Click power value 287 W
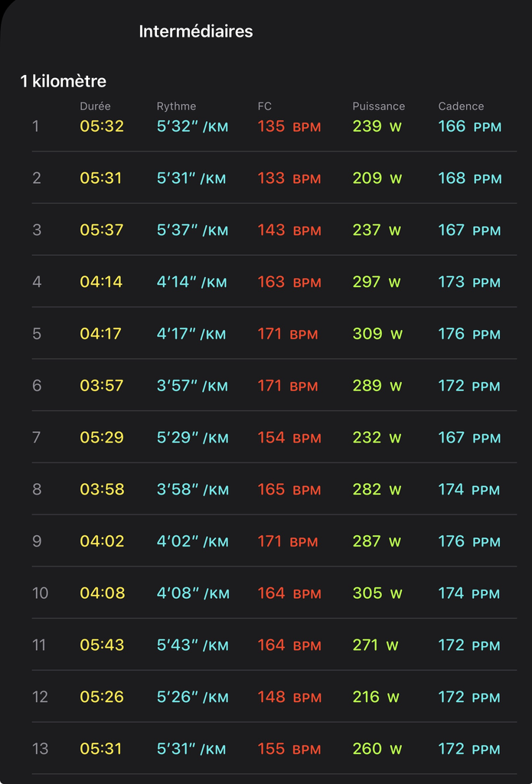Viewport: 532px width, 784px height. [377, 541]
